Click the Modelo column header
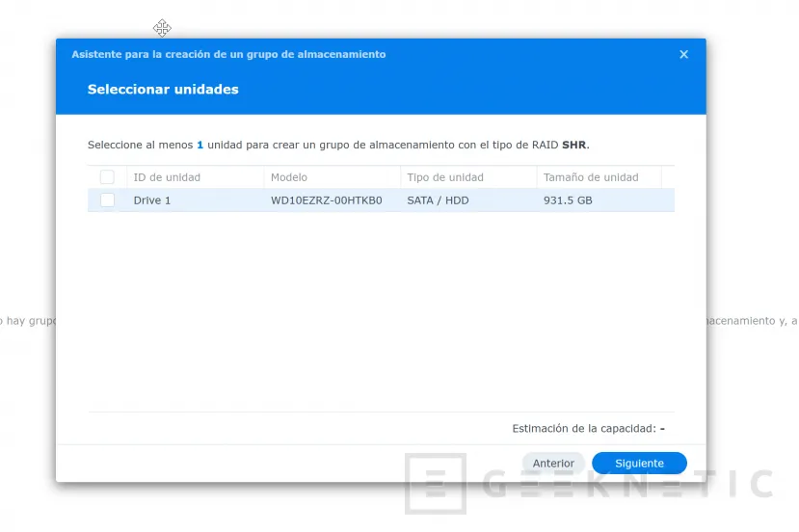Image resolution: width=799 pixels, height=532 pixels. [289, 177]
